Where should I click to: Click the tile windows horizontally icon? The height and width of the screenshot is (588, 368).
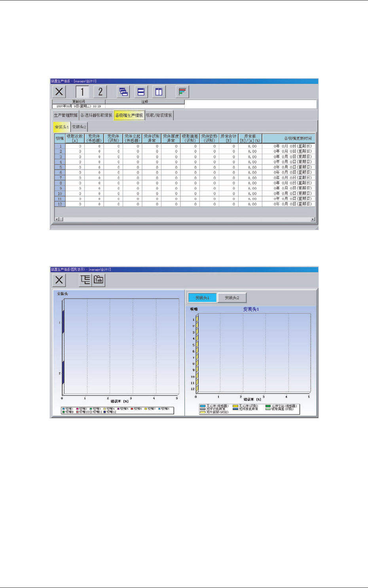(x=141, y=92)
